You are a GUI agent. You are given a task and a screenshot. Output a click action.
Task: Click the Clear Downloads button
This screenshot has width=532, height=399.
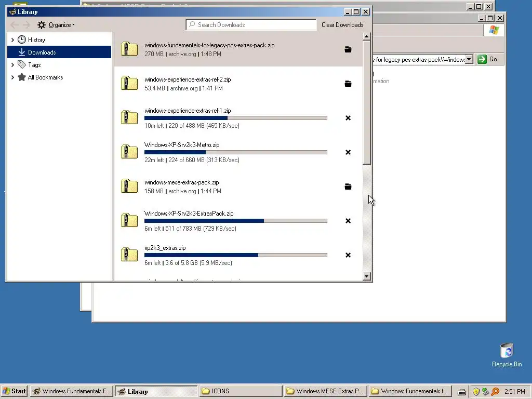[x=342, y=25]
